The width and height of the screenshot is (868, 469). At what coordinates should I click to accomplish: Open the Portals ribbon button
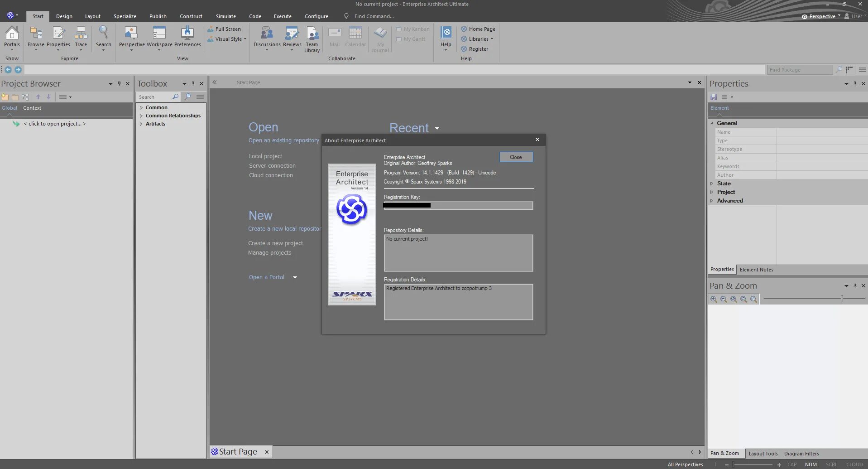(12, 37)
